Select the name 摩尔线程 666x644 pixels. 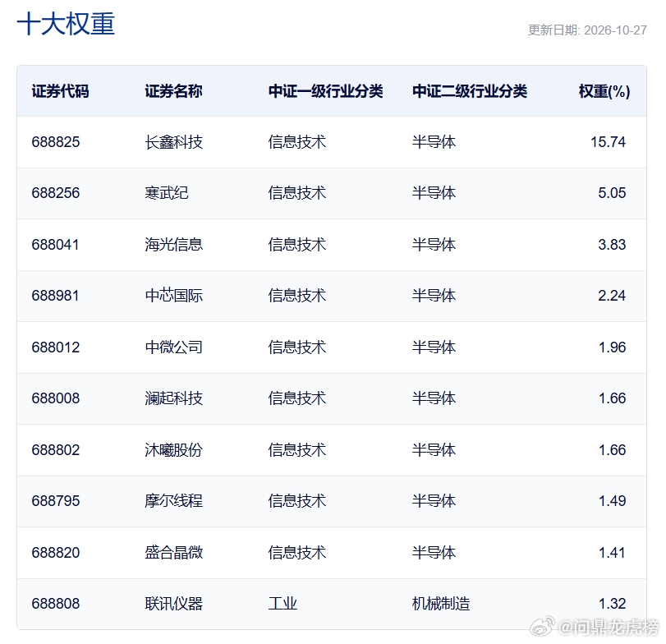(174, 501)
